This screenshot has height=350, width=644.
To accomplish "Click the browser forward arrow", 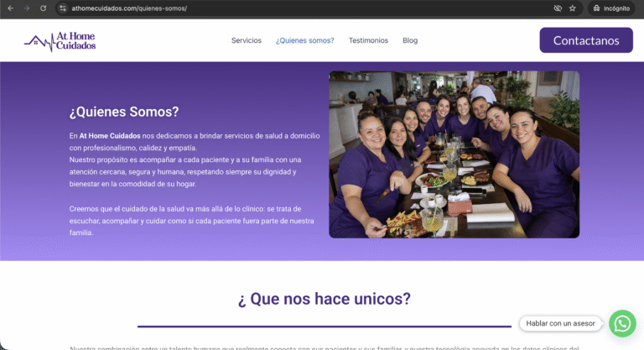I will tap(27, 8).
